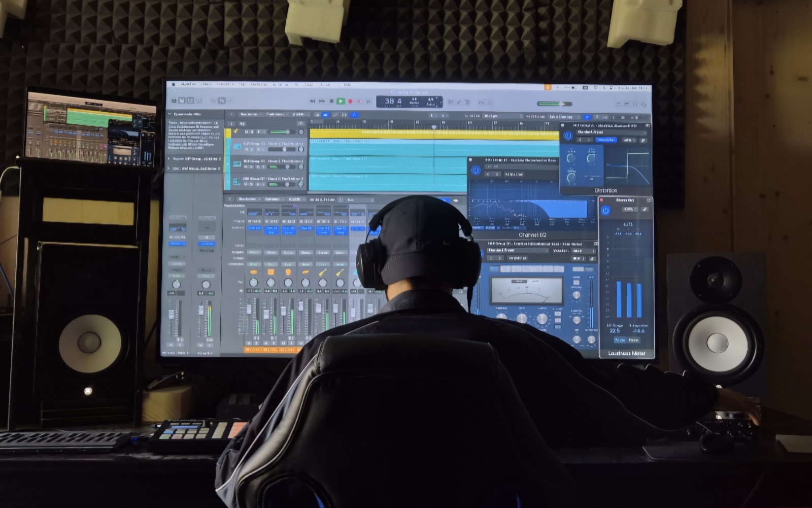The height and width of the screenshot is (508, 812).
Task: Click the guitar icon on the yellow track
Action: click(x=235, y=131)
